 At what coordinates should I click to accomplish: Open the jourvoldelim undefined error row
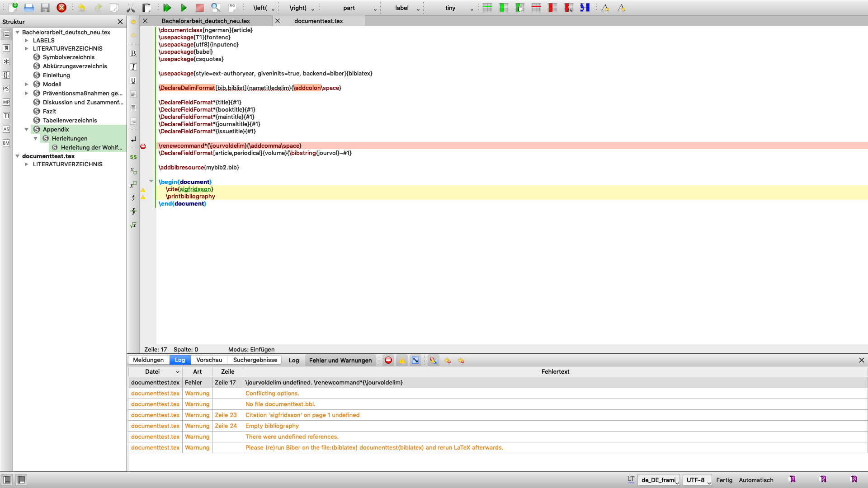coord(498,383)
